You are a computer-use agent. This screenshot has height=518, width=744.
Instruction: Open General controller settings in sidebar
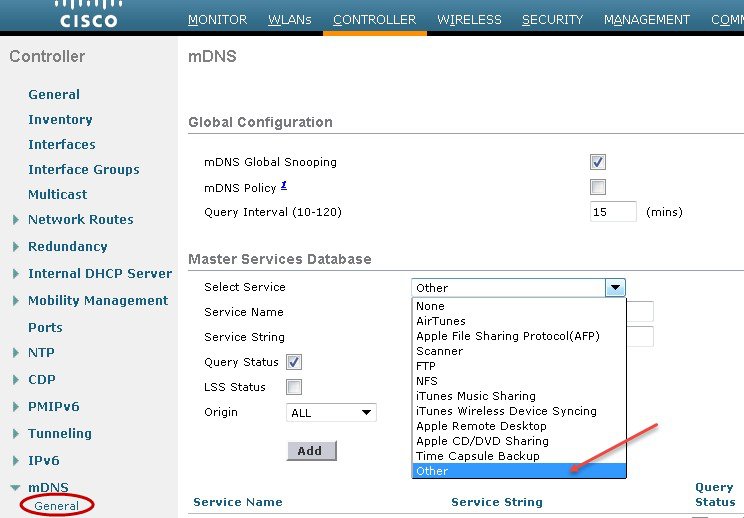(54, 94)
